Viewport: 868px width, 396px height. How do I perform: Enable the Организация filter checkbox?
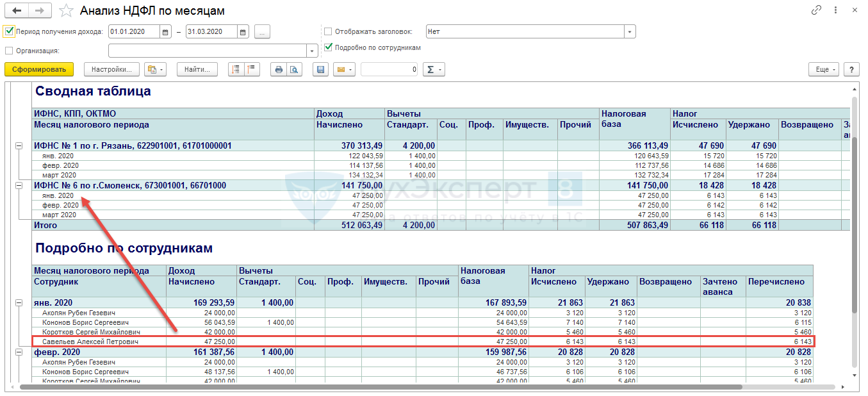click(9, 51)
